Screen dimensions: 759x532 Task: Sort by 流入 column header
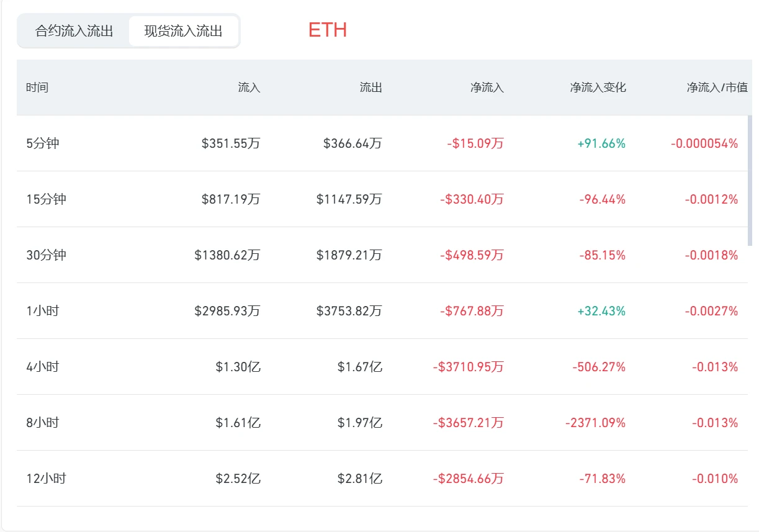(x=249, y=88)
